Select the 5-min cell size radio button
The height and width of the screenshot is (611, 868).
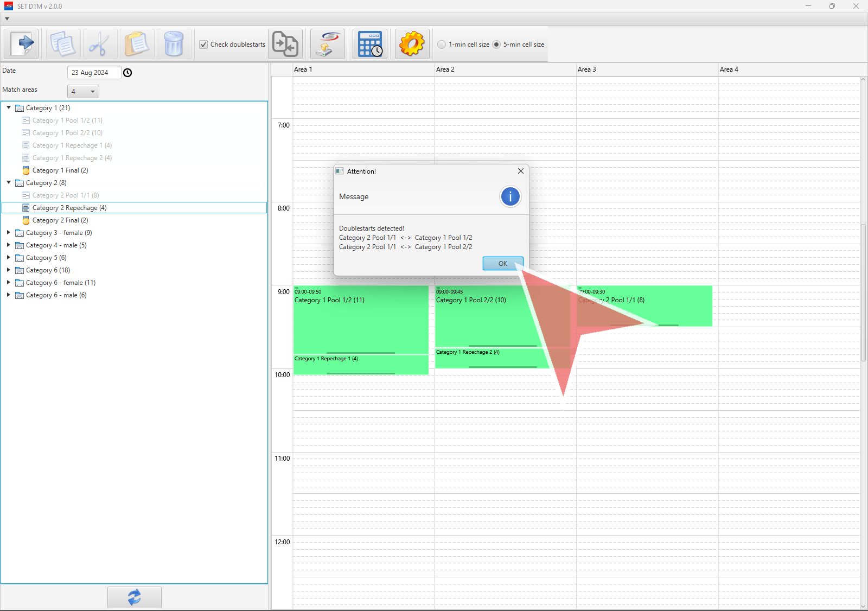[x=496, y=44]
